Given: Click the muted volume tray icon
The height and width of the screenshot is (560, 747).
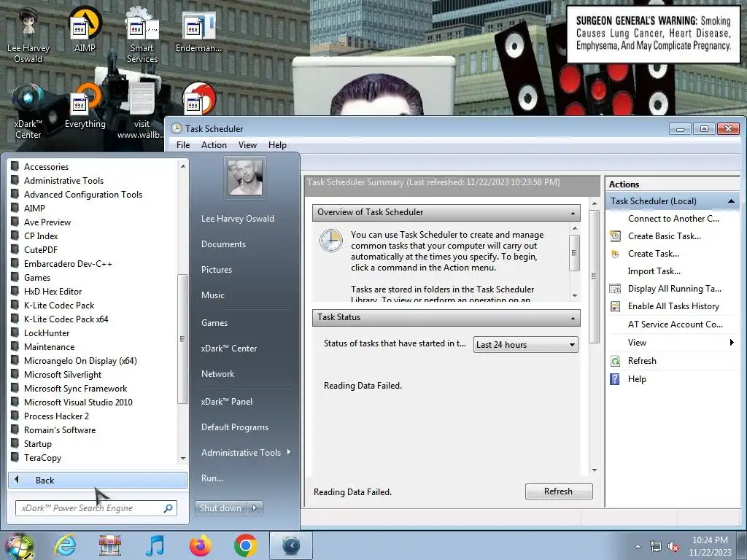Looking at the screenshot, I should pos(673,547).
